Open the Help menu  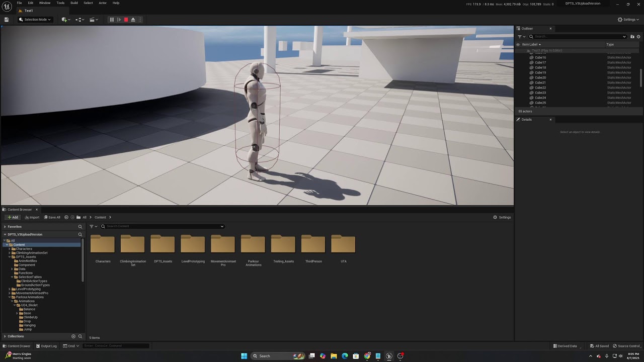click(x=116, y=3)
